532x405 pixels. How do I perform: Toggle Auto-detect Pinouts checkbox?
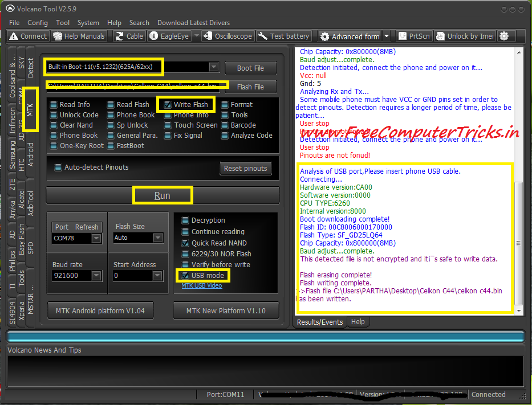(x=58, y=167)
